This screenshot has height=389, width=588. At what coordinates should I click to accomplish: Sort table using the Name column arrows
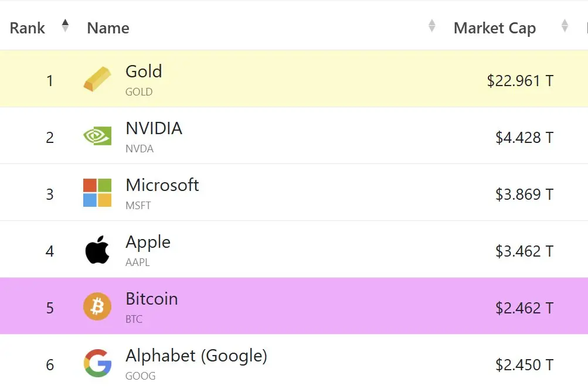432,26
